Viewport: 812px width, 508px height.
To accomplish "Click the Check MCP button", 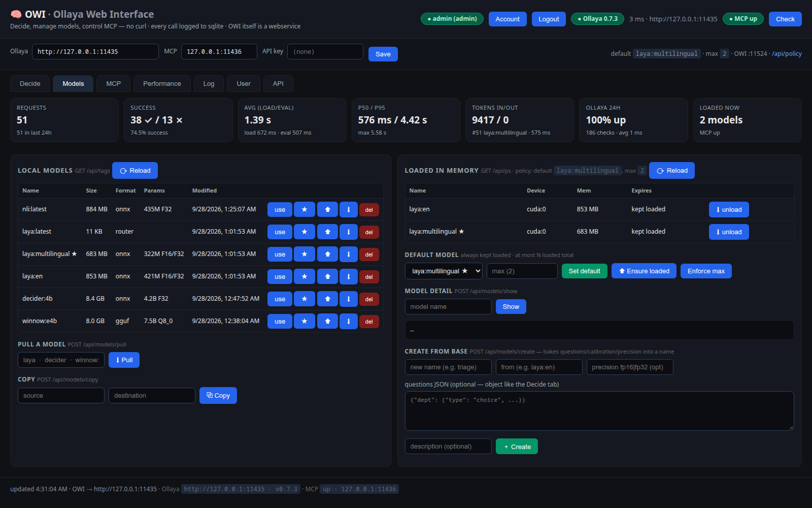I will tap(785, 19).
